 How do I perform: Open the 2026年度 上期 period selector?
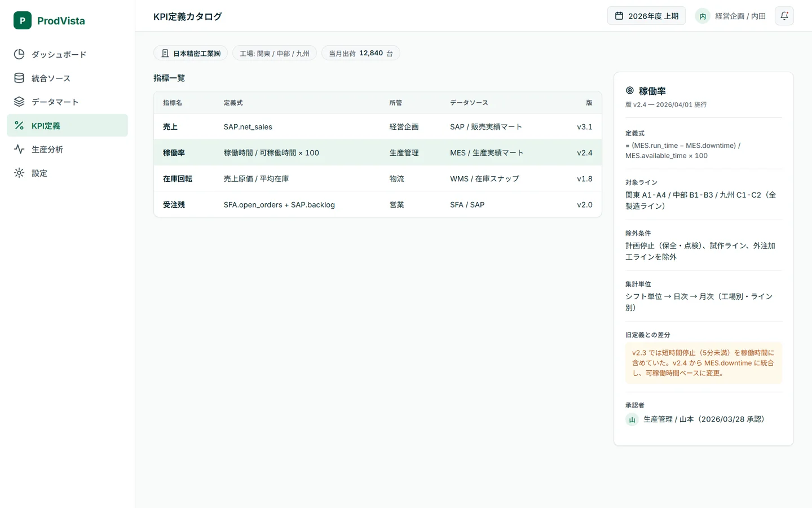tap(646, 16)
